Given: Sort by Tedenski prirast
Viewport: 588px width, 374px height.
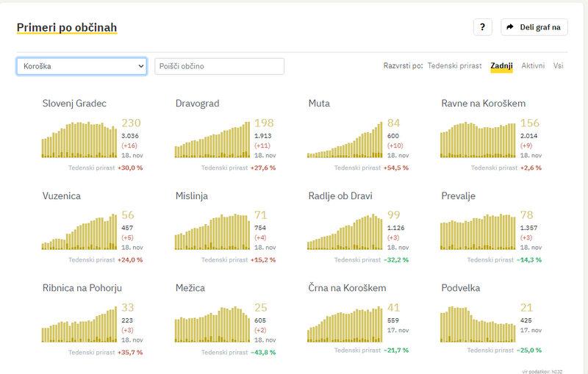Looking at the screenshot, I should tap(454, 65).
